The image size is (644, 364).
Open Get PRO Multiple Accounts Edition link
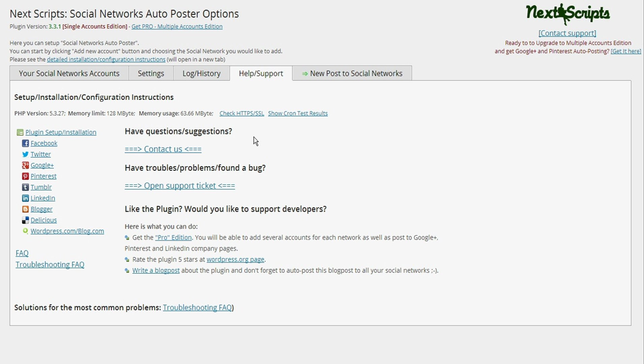177,26
